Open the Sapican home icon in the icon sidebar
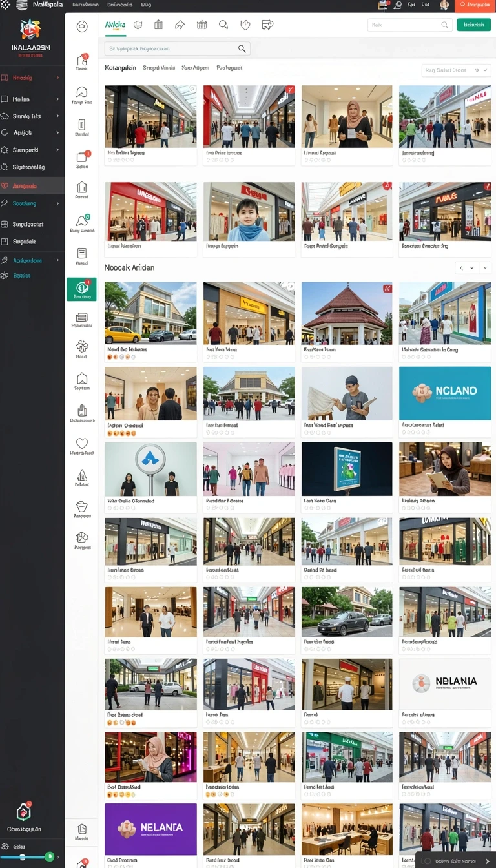The height and width of the screenshot is (868, 496). (82, 378)
